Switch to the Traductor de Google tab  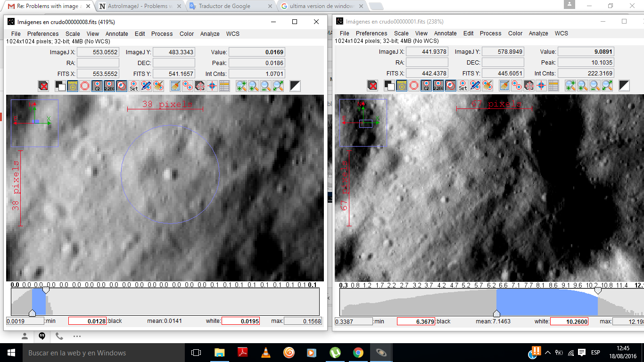[x=224, y=6]
